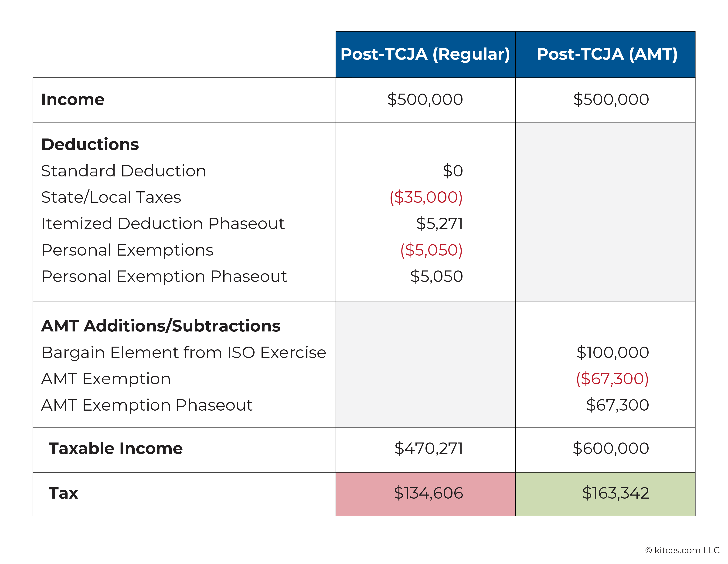728x564 pixels.
Task: Click the Standard Deduction label
Action: 124,171
